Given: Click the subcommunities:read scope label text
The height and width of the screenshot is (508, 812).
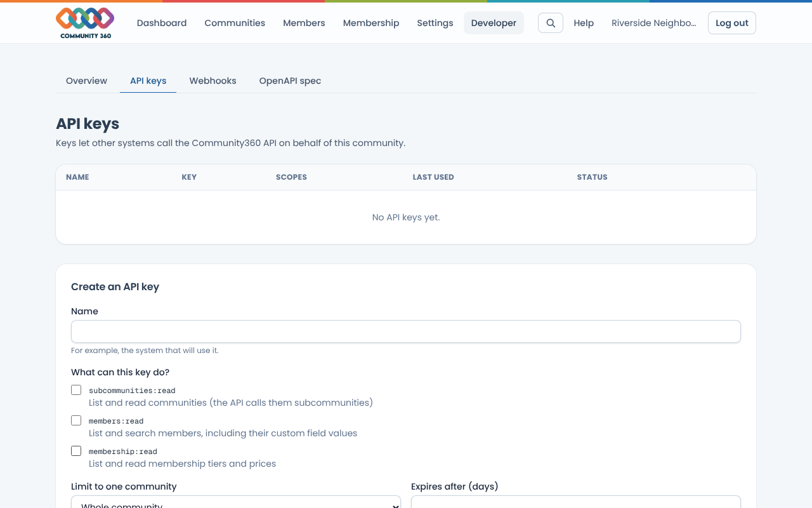Looking at the screenshot, I should 132,391.
